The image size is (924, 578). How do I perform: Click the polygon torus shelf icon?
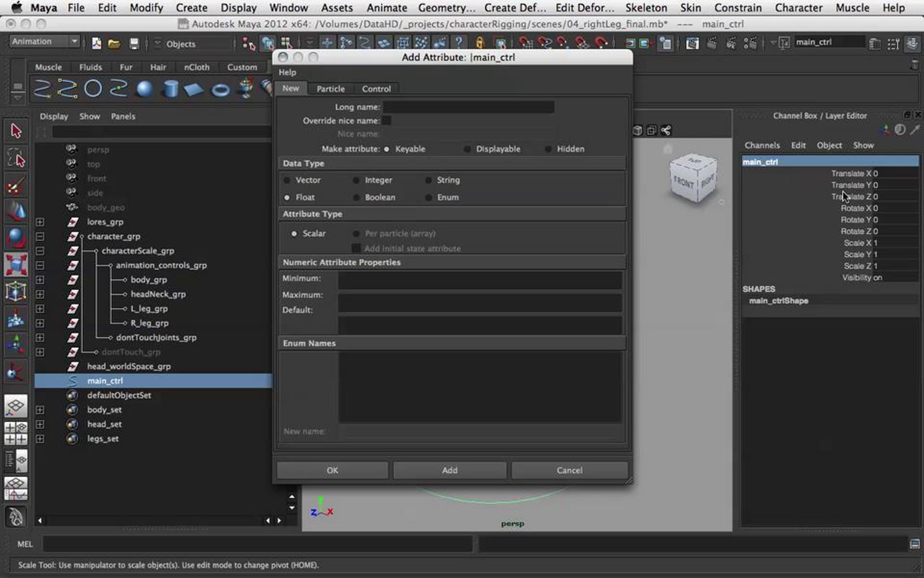click(221, 90)
